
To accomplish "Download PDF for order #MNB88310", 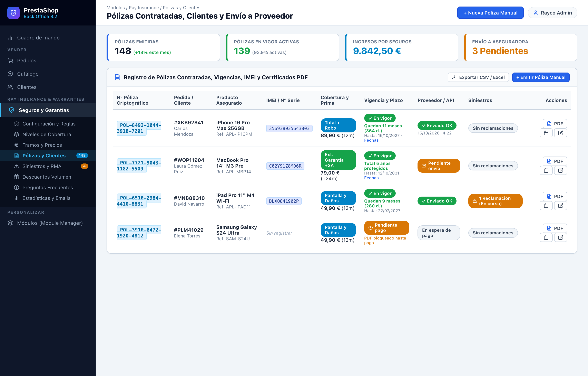I will (555, 196).
